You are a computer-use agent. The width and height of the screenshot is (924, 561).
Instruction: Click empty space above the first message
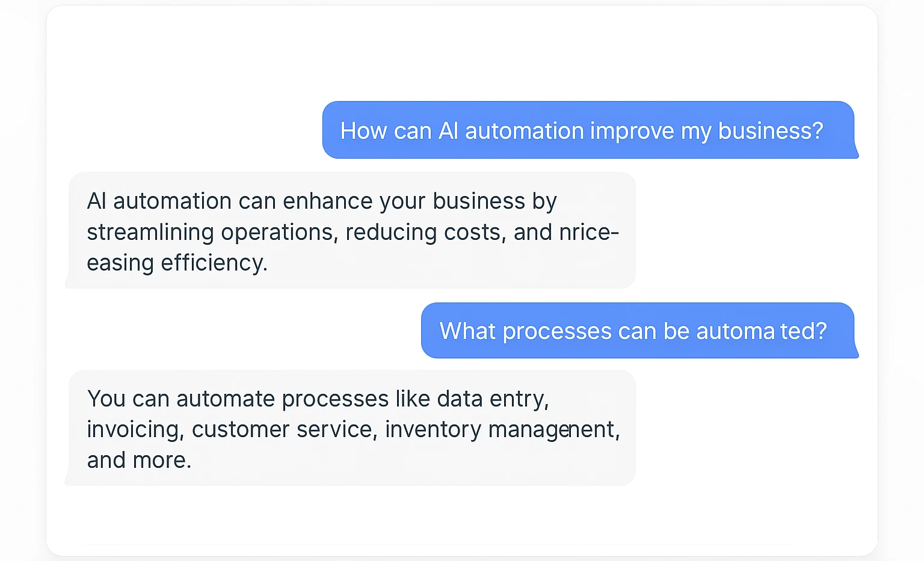click(x=462, y=54)
